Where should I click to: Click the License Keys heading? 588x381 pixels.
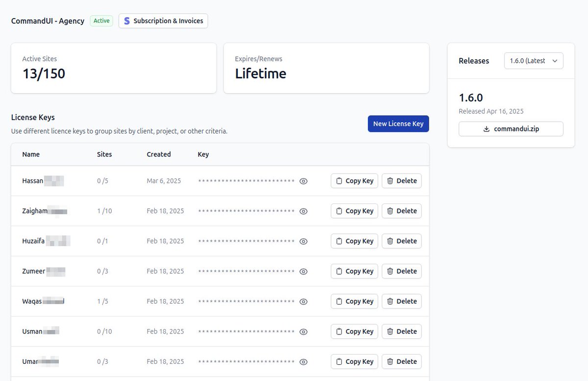tap(33, 118)
